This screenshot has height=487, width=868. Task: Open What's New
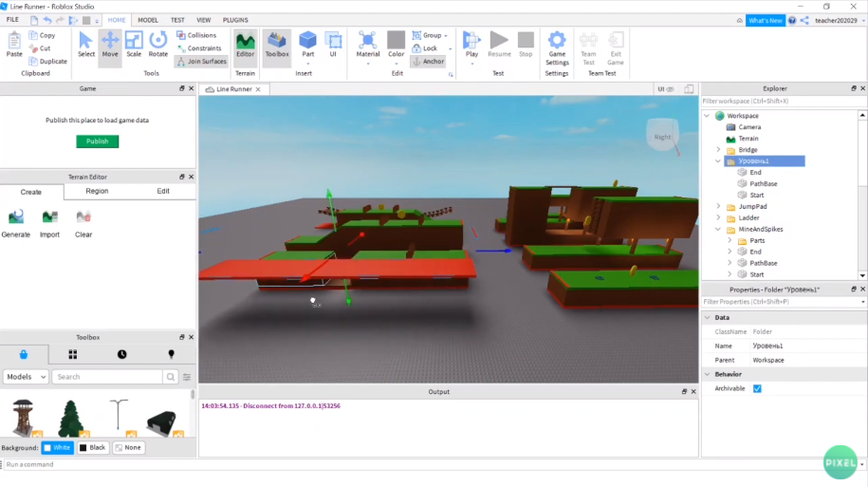(765, 21)
